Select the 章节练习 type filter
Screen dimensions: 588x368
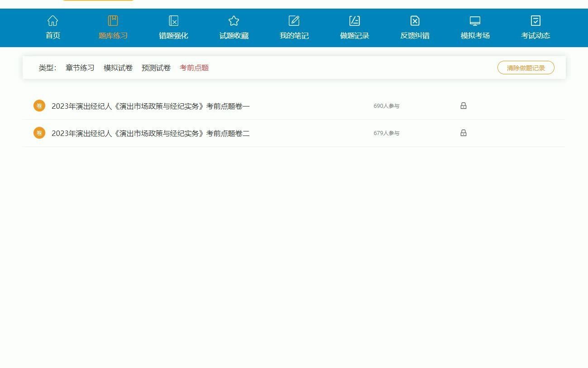click(80, 68)
